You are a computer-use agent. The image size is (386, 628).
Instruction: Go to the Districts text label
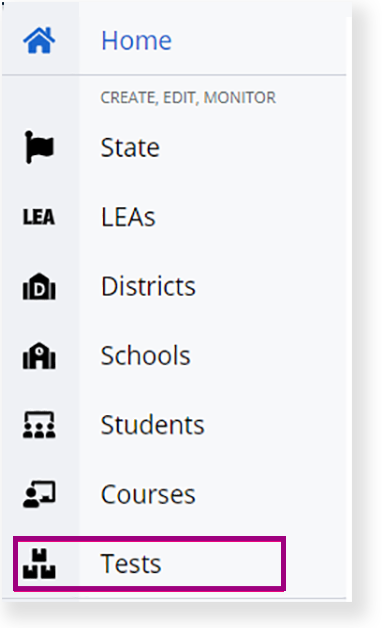(x=149, y=286)
